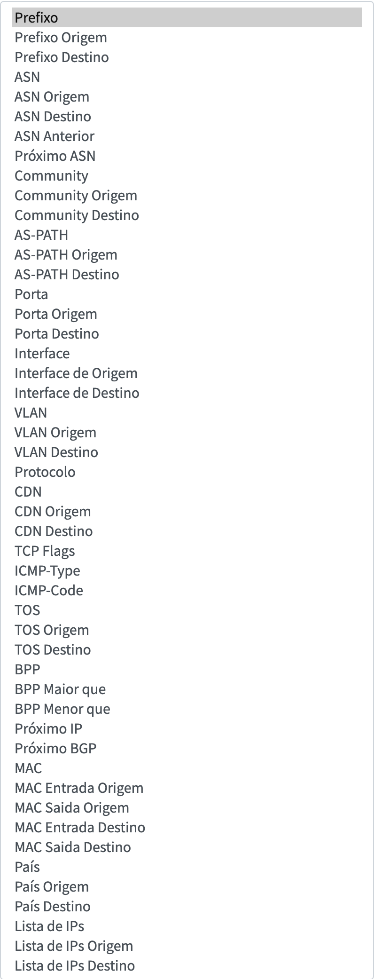Select ICMP-Type in the list
Screen dimensions: 374x980
click(x=187, y=570)
